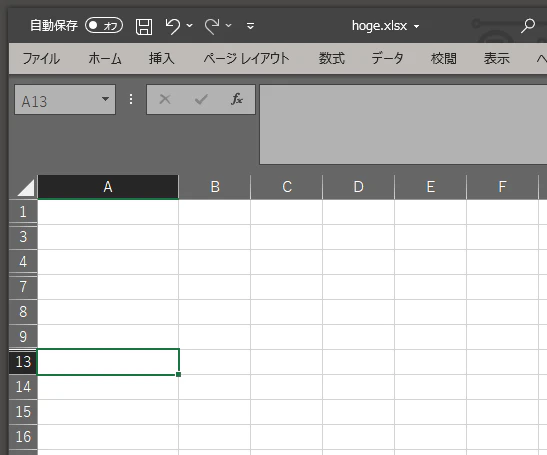Open Customize Quick Access Toolbar menu
547x455 pixels.
tap(250, 26)
